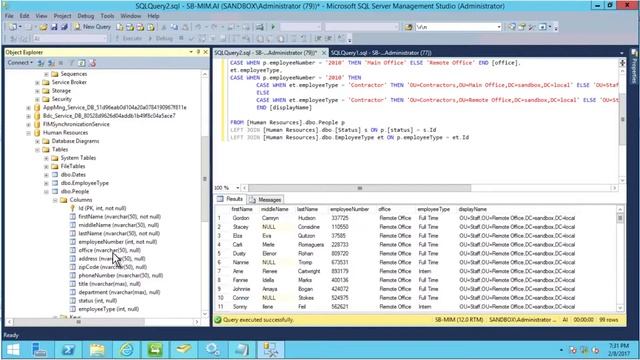Open the View menu

[41, 16]
